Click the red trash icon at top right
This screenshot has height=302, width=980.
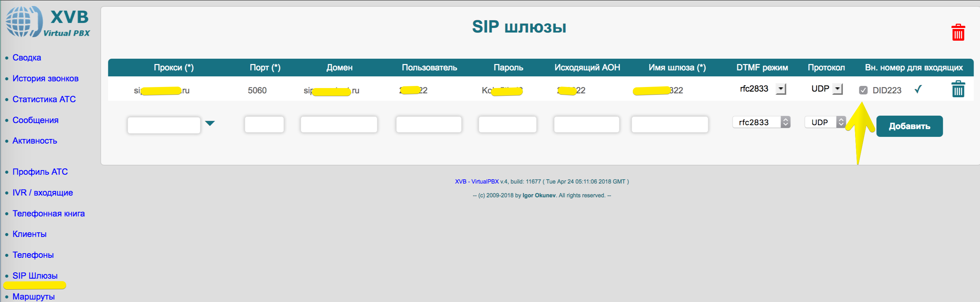[958, 32]
